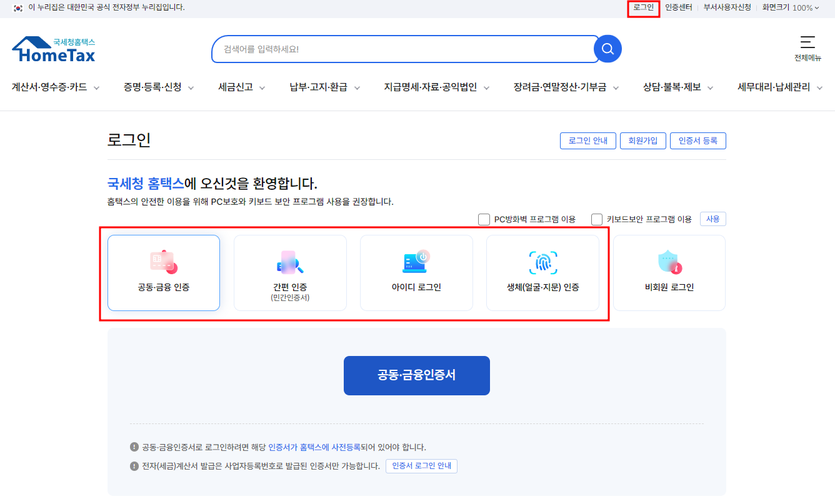Click 인증서가 홈택스에 사전등록 link
This screenshot has width=835, height=504.
coord(314,447)
